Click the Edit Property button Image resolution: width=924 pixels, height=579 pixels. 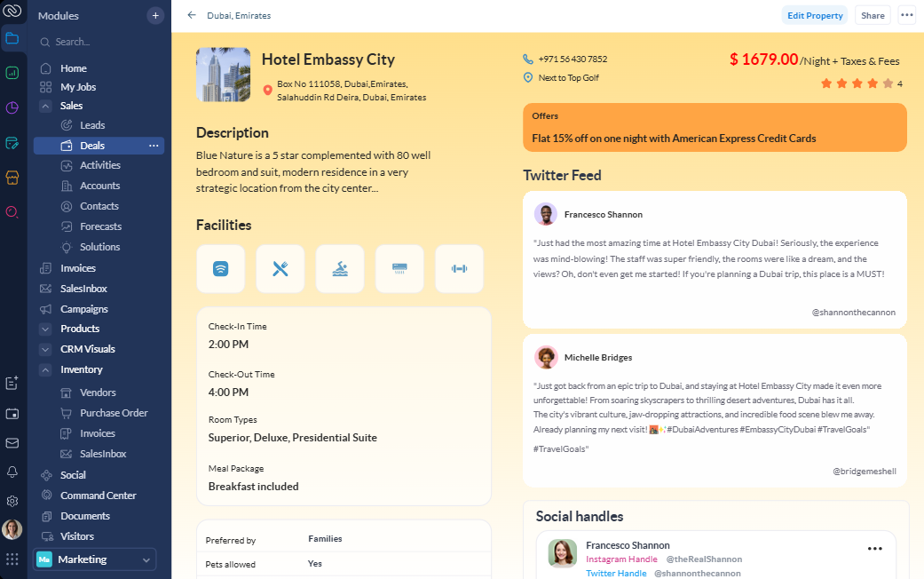[814, 15]
